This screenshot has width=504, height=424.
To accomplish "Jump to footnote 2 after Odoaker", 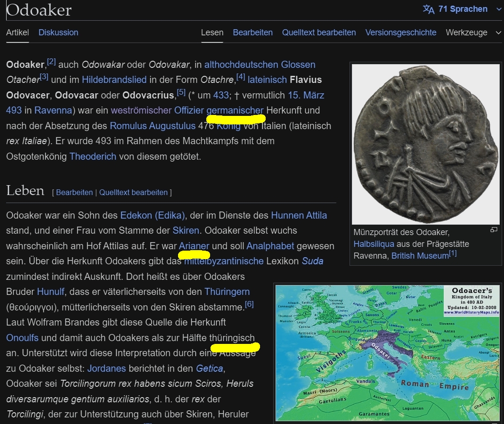I will click(51, 62).
